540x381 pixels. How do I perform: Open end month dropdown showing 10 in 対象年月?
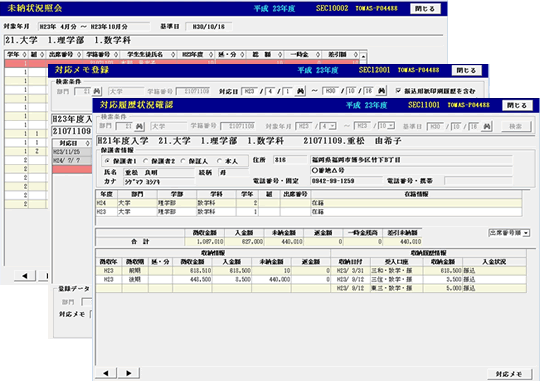pyautogui.click(x=391, y=126)
